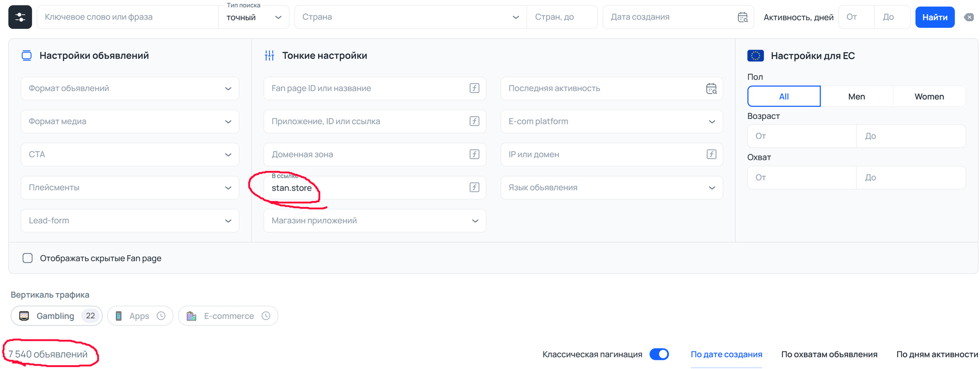
Task: Click the Gambling slot machine icon
Action: tap(24, 316)
